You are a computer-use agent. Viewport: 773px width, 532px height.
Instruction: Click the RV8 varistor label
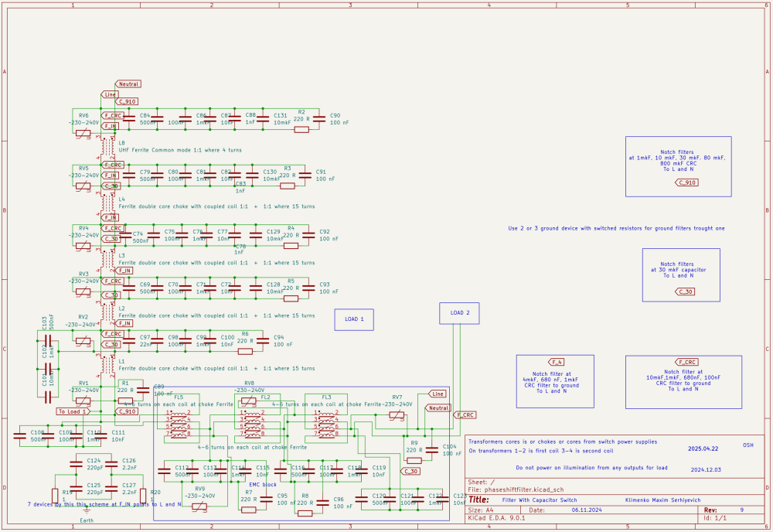click(x=249, y=383)
